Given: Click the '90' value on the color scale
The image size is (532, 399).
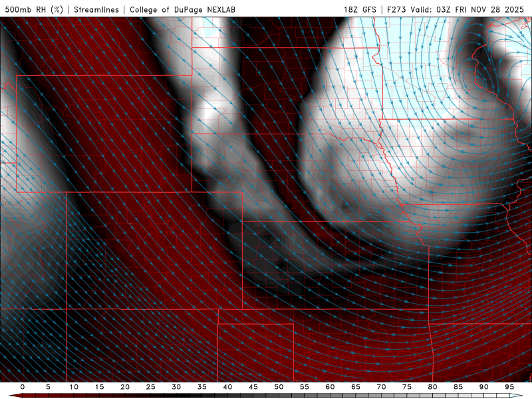Looking at the screenshot, I should (x=484, y=387).
